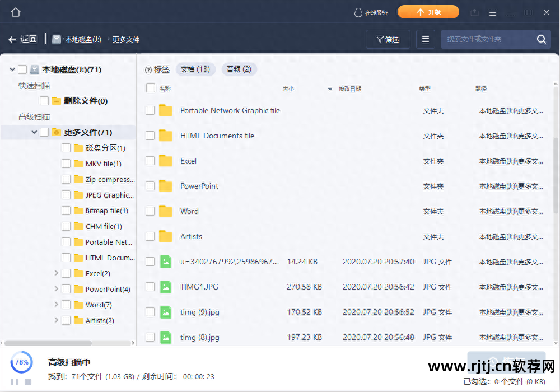The height and width of the screenshot is (392, 560).
Task: Pause the scan using the pause icon
Action: pos(15,381)
